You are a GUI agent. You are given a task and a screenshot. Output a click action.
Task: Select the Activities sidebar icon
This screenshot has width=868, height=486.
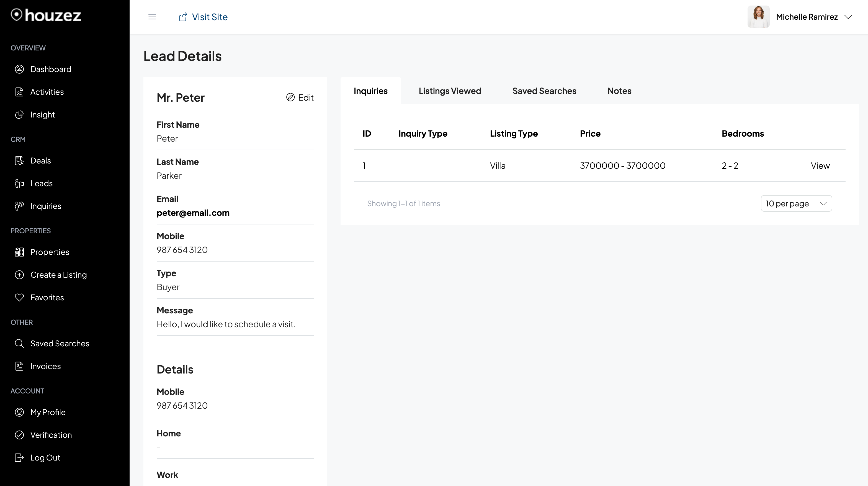[x=19, y=91]
